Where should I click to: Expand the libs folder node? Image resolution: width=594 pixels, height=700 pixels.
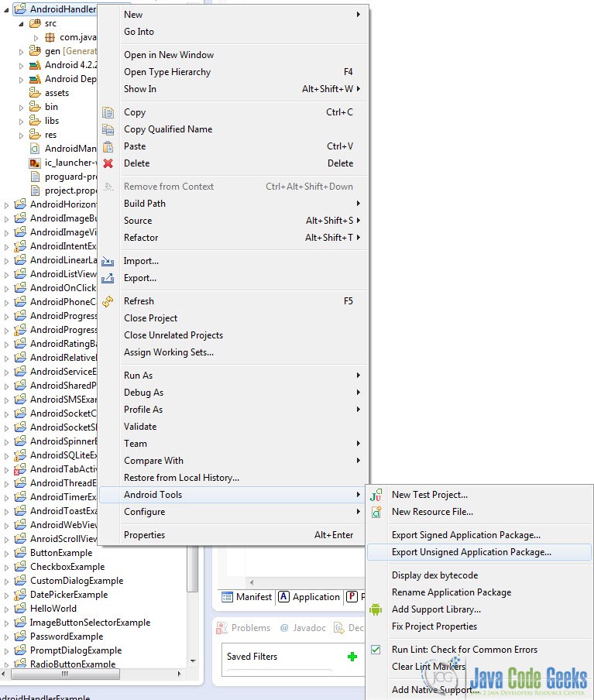[21, 122]
